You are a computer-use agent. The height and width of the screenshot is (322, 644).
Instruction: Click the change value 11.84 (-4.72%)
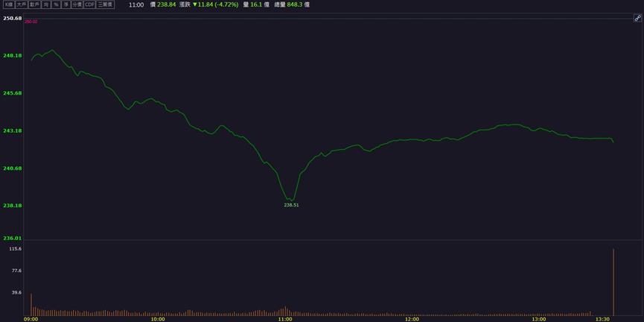[218, 4]
